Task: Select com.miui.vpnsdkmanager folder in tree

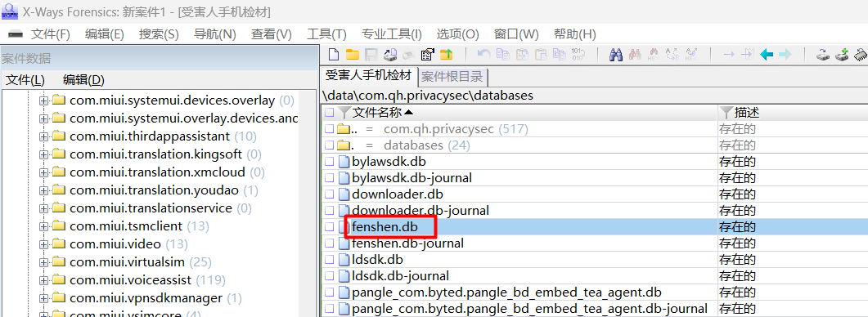Action: (146, 298)
